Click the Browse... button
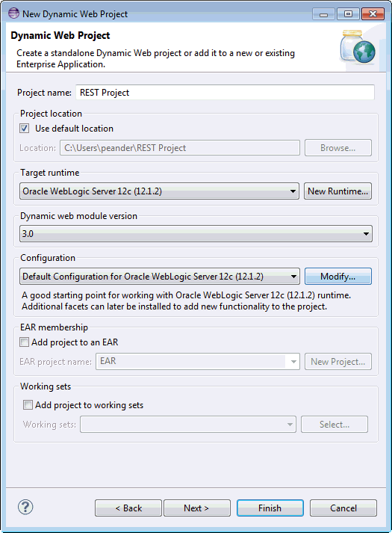Screen dimensions: 392x533 click(338, 148)
